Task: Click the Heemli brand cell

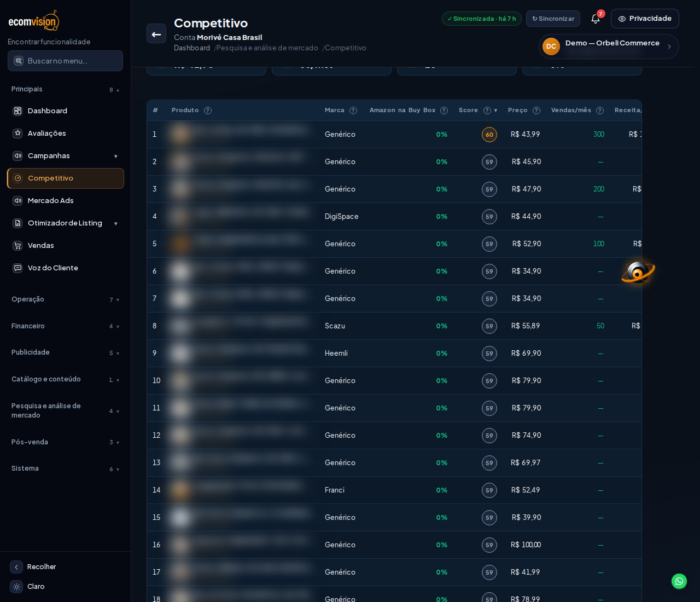Action: pos(336,354)
